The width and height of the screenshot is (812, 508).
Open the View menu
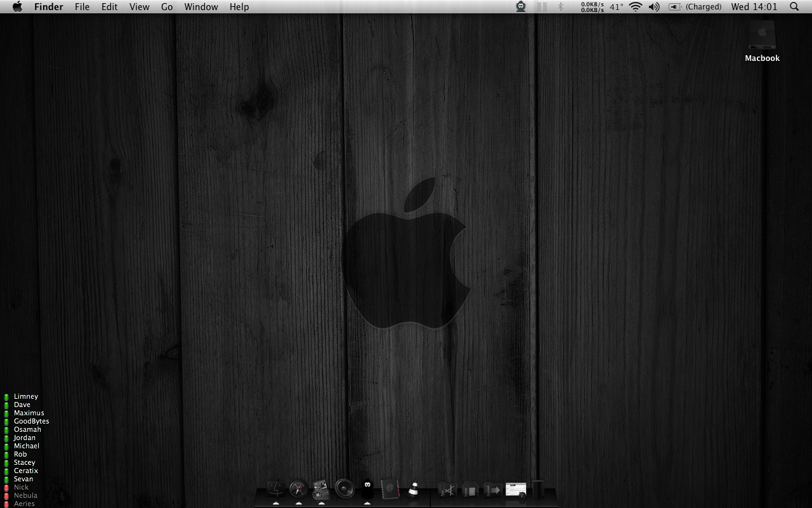tap(139, 6)
